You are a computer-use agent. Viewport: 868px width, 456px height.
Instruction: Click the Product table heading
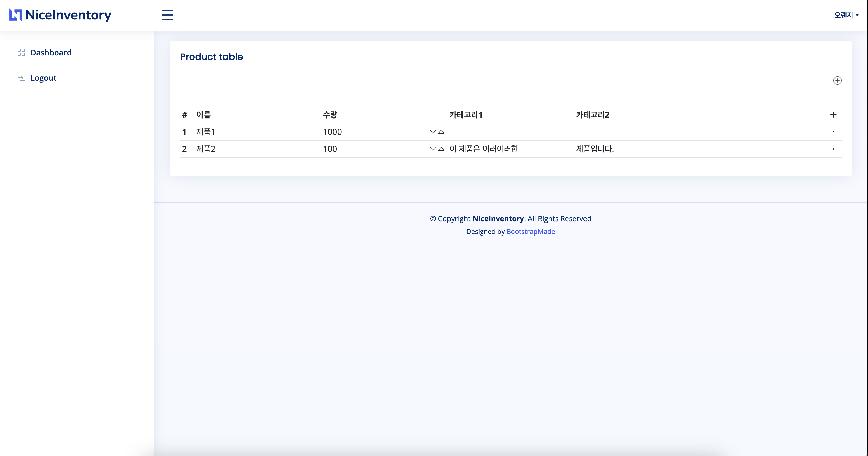click(x=211, y=57)
